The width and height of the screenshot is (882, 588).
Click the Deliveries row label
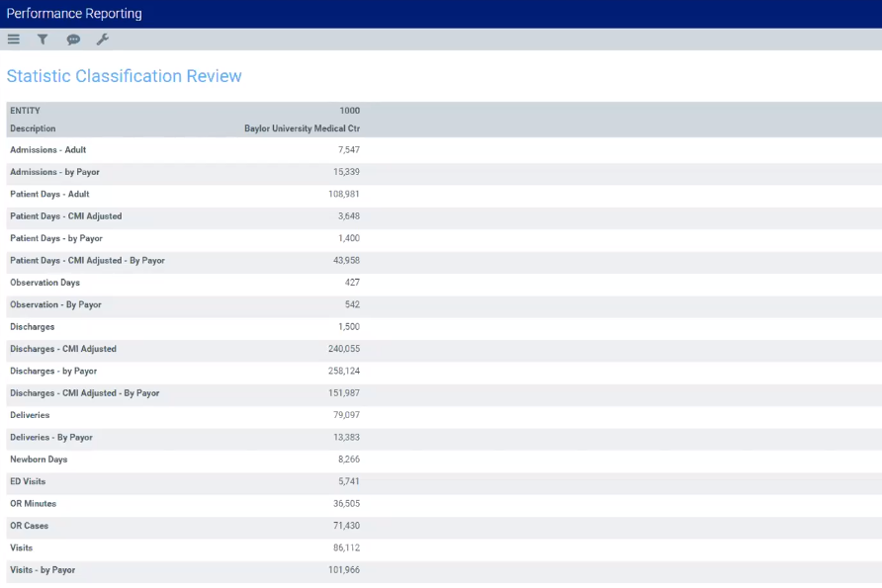pyautogui.click(x=30, y=415)
